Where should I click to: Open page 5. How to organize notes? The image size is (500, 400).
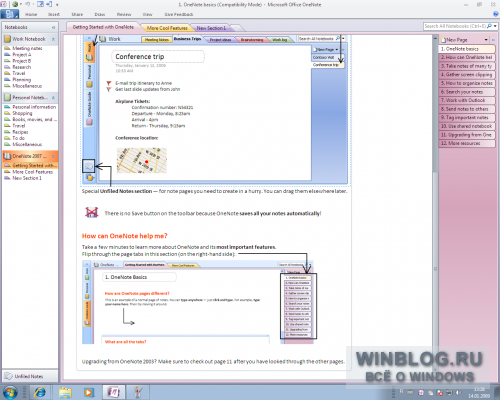point(467,83)
